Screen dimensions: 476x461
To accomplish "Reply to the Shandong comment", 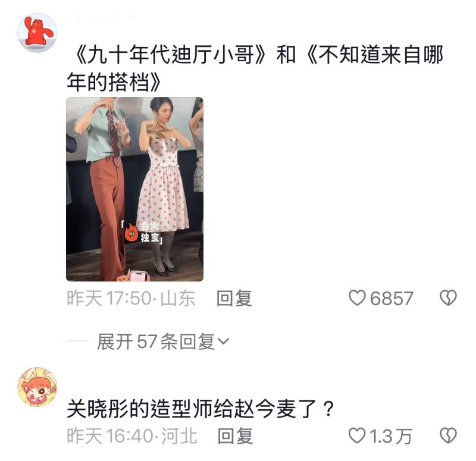I will tap(234, 298).
